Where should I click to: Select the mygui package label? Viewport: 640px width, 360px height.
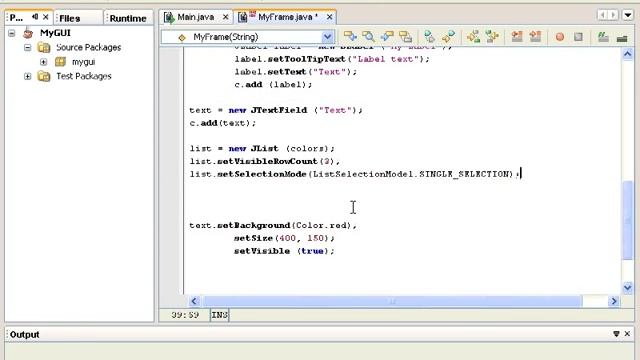pyautogui.click(x=83, y=62)
